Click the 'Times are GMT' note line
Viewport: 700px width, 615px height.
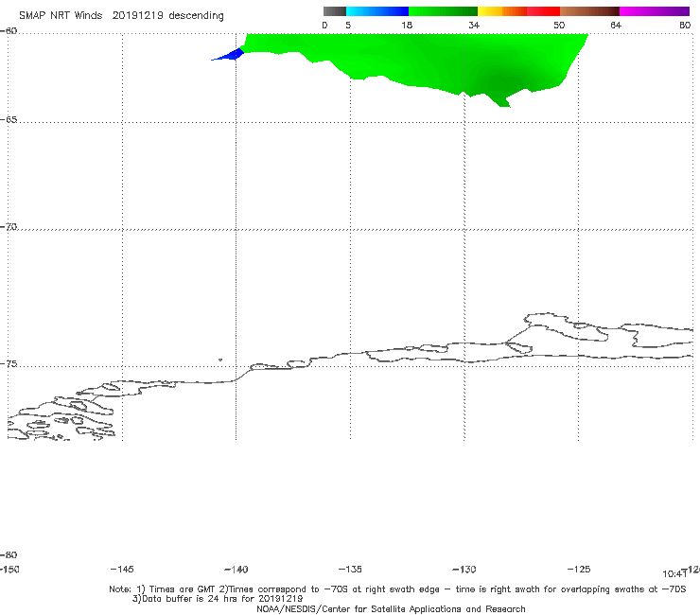tap(397, 589)
